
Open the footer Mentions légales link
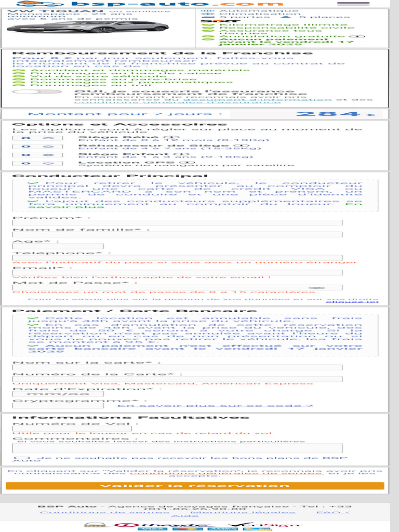point(243,512)
